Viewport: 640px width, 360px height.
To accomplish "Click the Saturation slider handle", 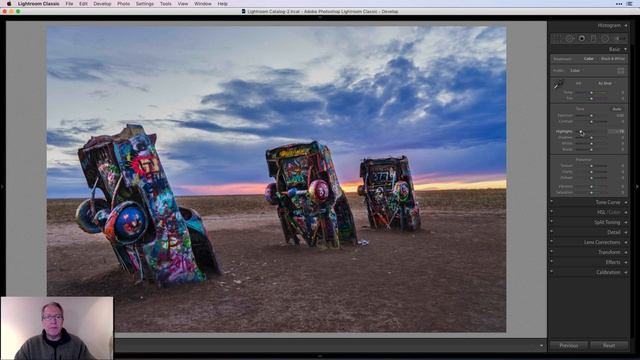I will click(x=591, y=192).
